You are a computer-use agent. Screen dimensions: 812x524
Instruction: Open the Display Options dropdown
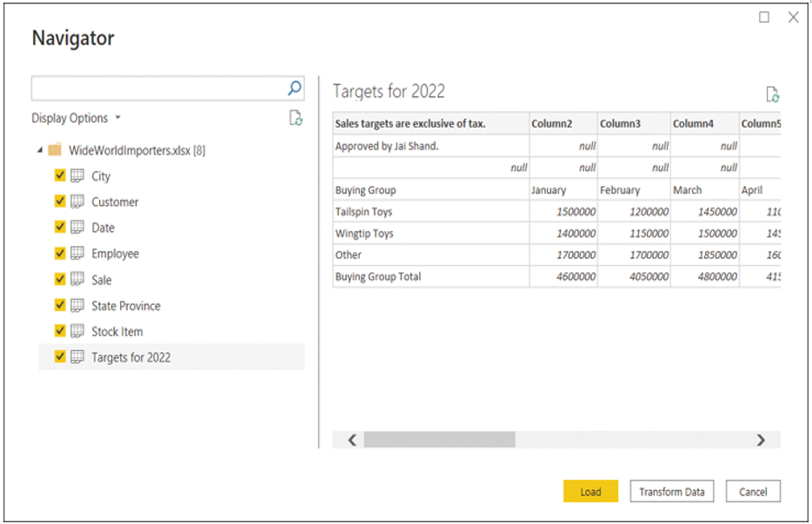click(77, 118)
